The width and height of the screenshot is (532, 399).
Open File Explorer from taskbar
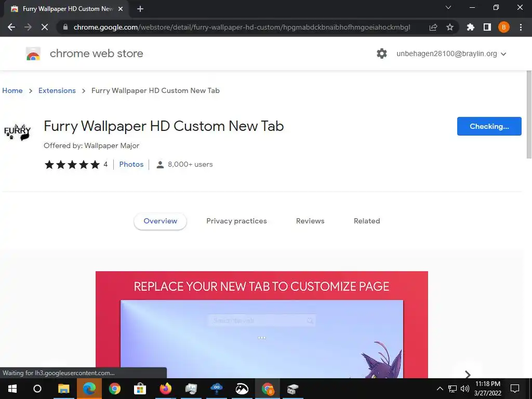63,389
